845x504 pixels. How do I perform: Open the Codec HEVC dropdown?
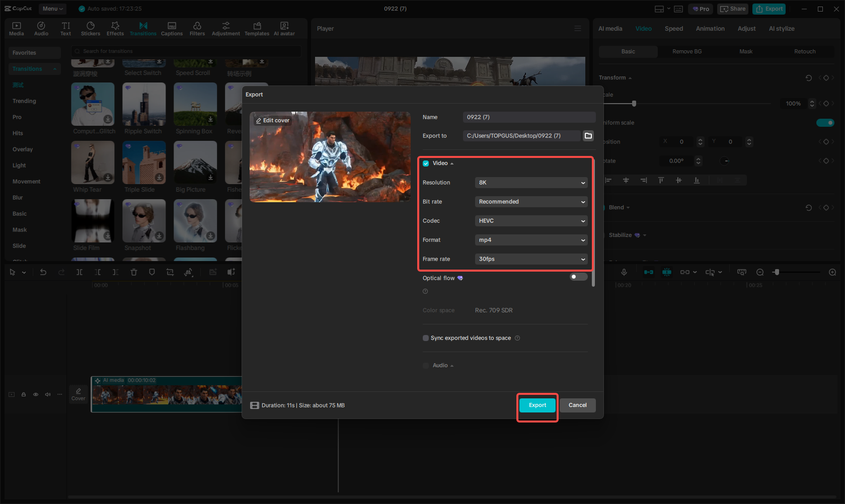531,221
